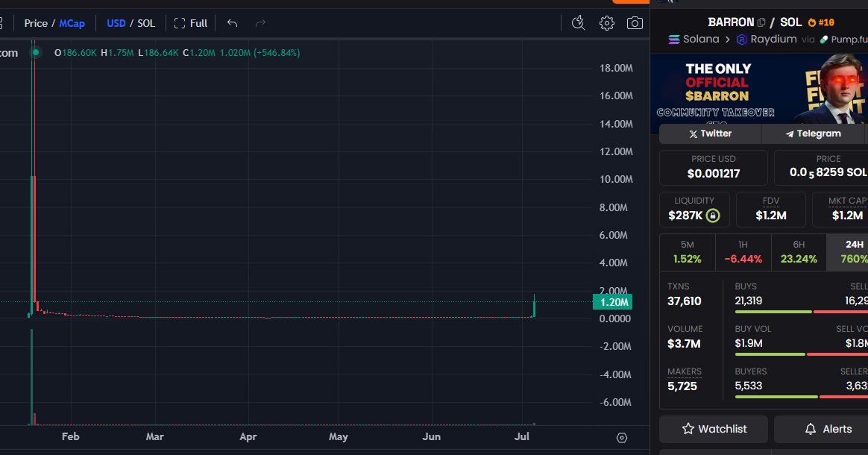This screenshot has height=455, width=868.
Task: Click the VOLUME $3.7M value
Action: 684,344
